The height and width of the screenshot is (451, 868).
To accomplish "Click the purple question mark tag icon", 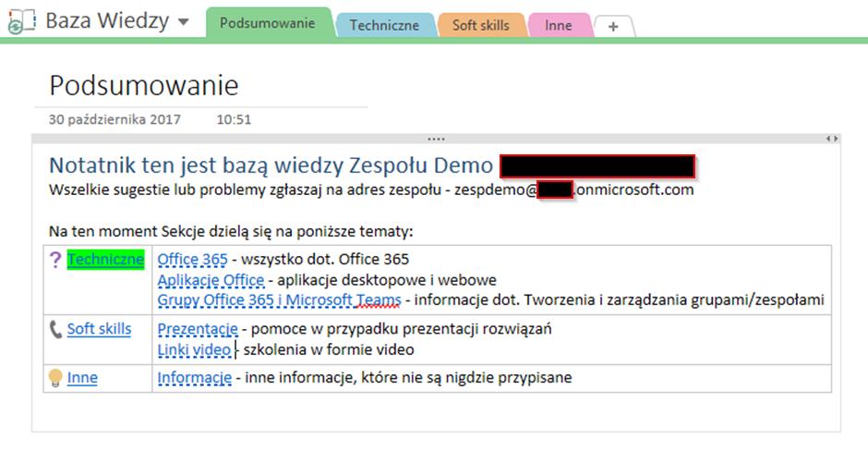I will click(54, 260).
